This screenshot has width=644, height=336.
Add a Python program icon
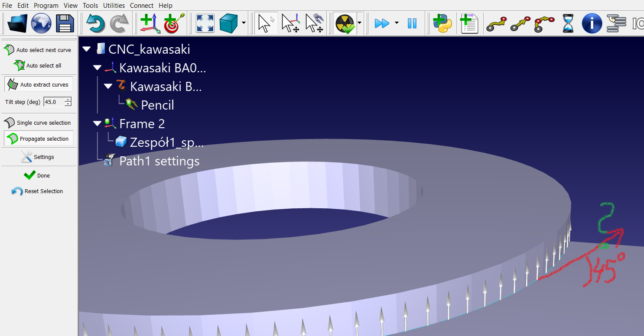click(442, 23)
